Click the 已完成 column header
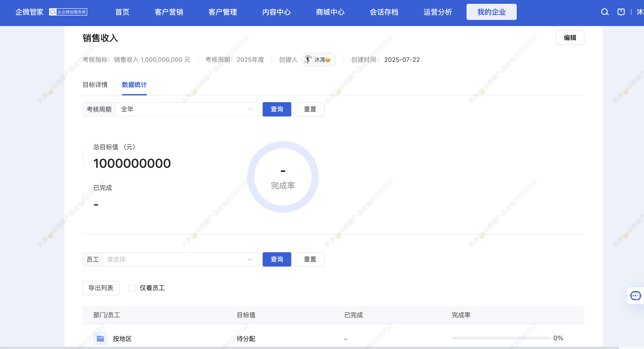Image resolution: width=644 pixels, height=349 pixels. click(354, 315)
